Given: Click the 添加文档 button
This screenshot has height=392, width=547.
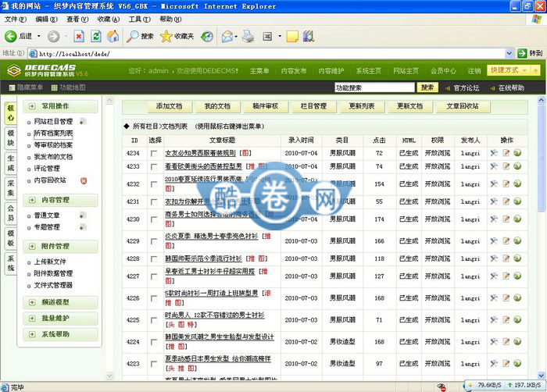Looking at the screenshot, I should pos(169,106).
